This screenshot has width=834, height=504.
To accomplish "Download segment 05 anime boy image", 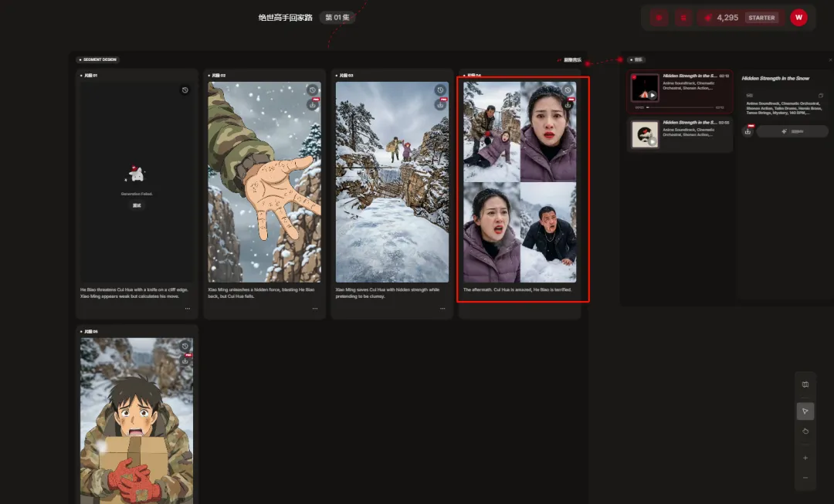I will click(185, 360).
